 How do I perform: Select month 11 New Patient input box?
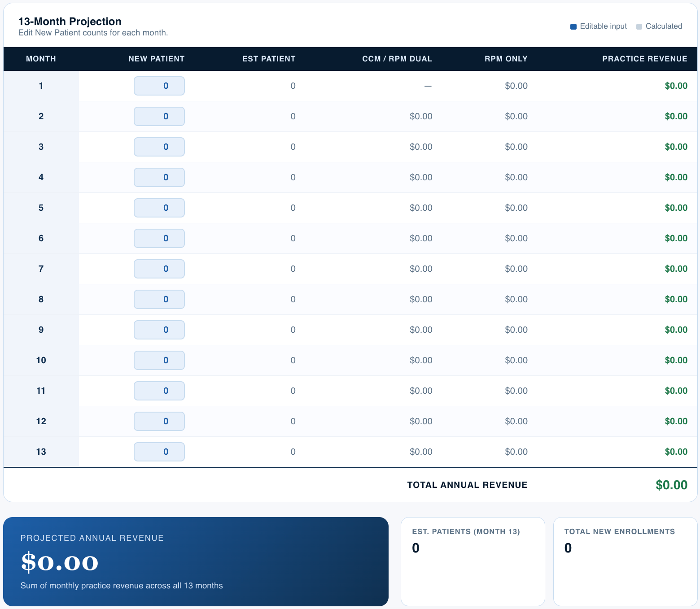click(x=159, y=391)
